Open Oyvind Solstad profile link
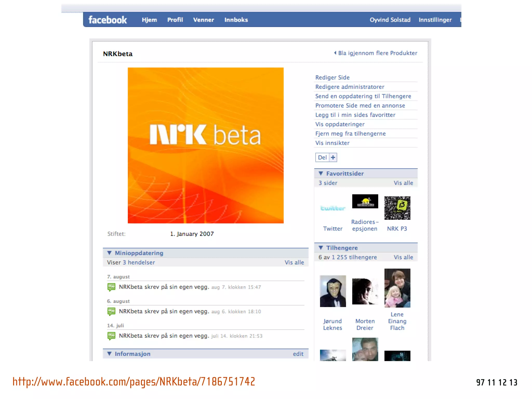Viewport: 532px width, 399px height. coord(390,20)
